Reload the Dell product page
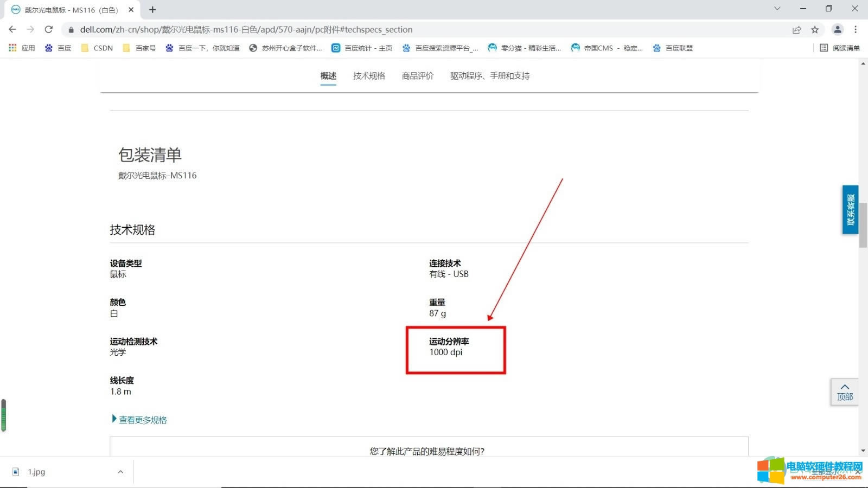The height and width of the screenshot is (488, 868). 49,29
